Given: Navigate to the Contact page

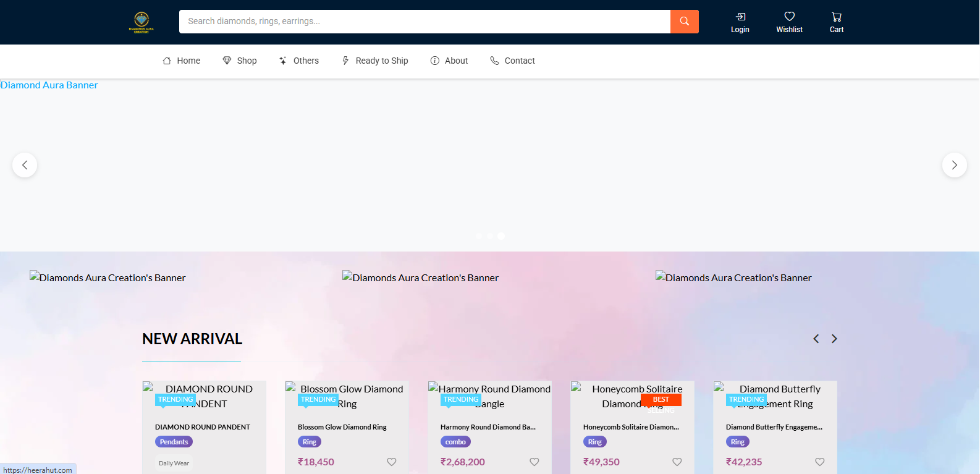Looking at the screenshot, I should [x=512, y=61].
